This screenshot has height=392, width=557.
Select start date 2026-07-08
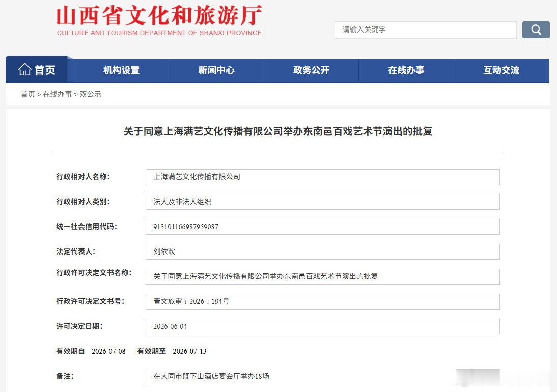click(108, 351)
